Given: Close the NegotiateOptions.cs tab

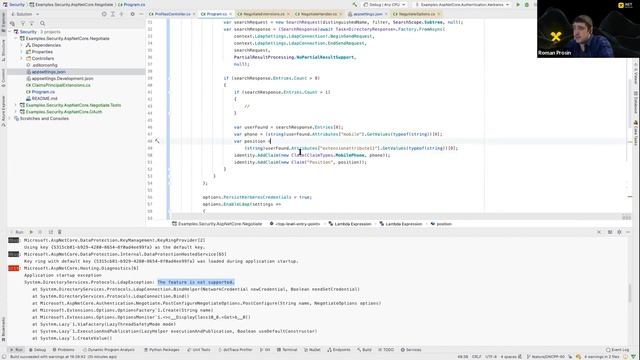Looking at the screenshot, I should click(439, 14).
